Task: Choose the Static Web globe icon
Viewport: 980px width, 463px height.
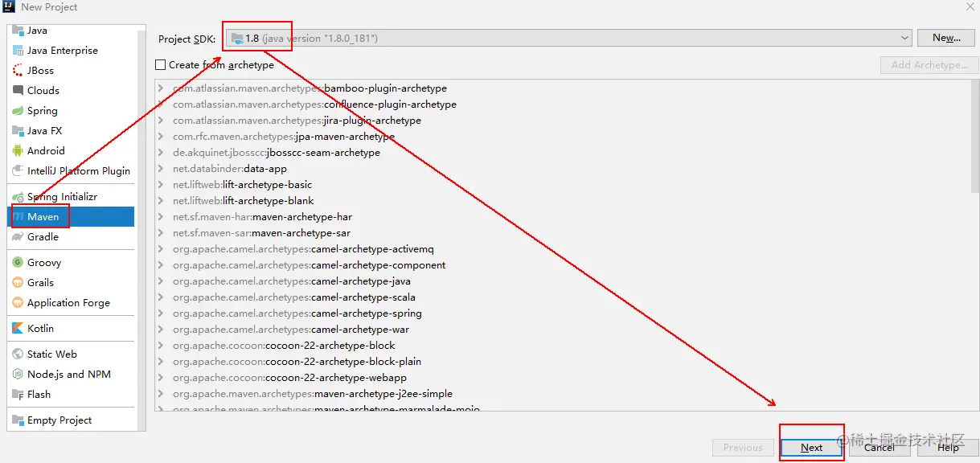Action: (x=18, y=354)
